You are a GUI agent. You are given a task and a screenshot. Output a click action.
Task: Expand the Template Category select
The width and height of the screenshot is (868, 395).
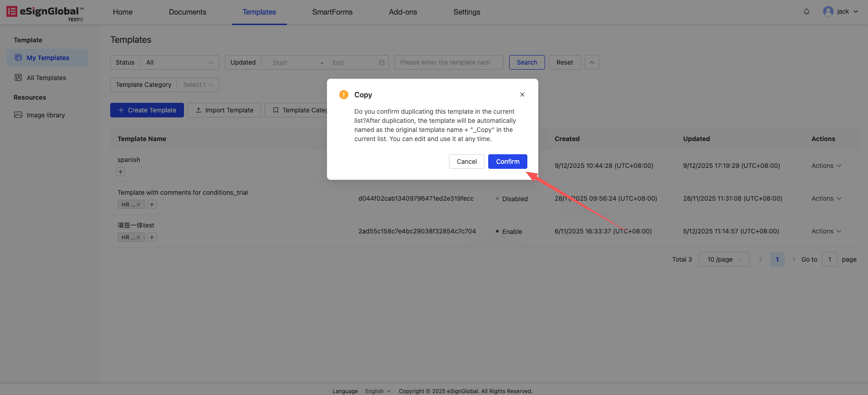pyautogui.click(x=198, y=85)
